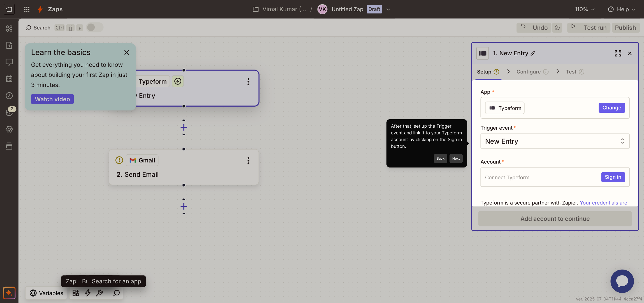
Task: Close the Learn the basics card
Action: [127, 52]
